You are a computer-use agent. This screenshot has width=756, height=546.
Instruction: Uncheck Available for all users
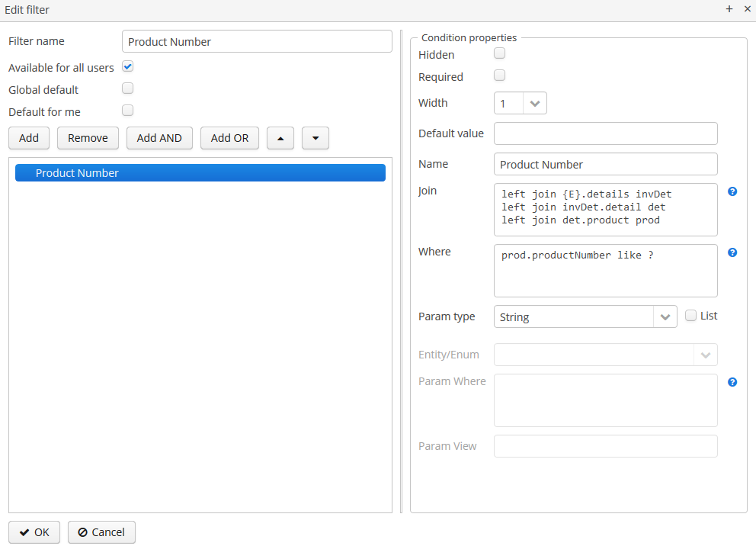tap(128, 67)
